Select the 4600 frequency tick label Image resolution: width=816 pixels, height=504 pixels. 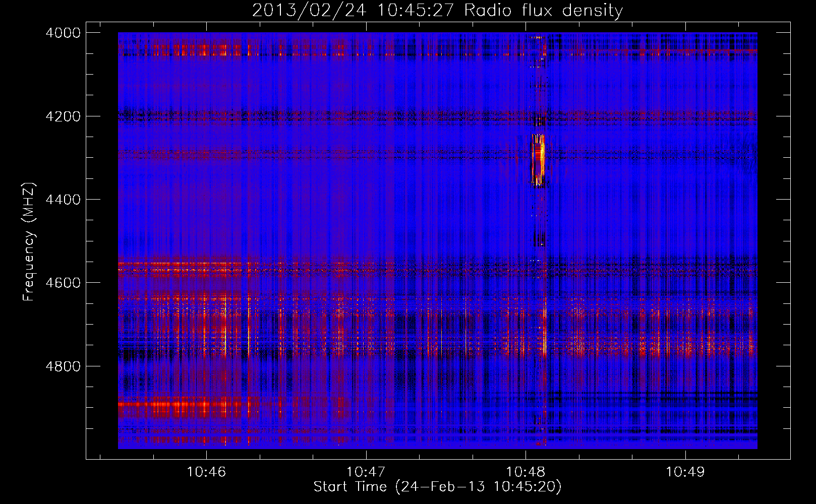tap(63, 283)
